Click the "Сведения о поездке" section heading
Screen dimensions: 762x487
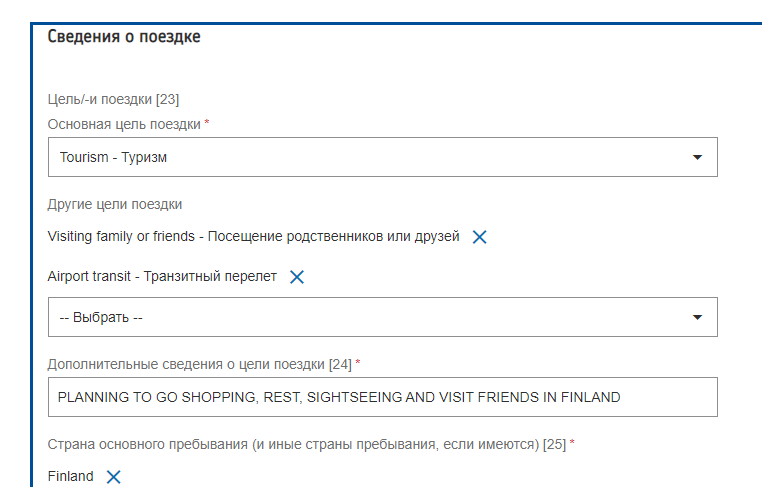point(124,37)
